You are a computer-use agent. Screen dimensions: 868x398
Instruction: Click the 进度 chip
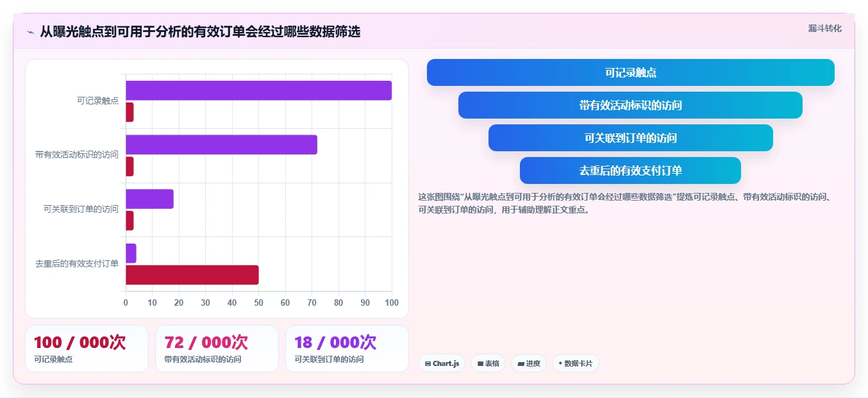(529, 363)
